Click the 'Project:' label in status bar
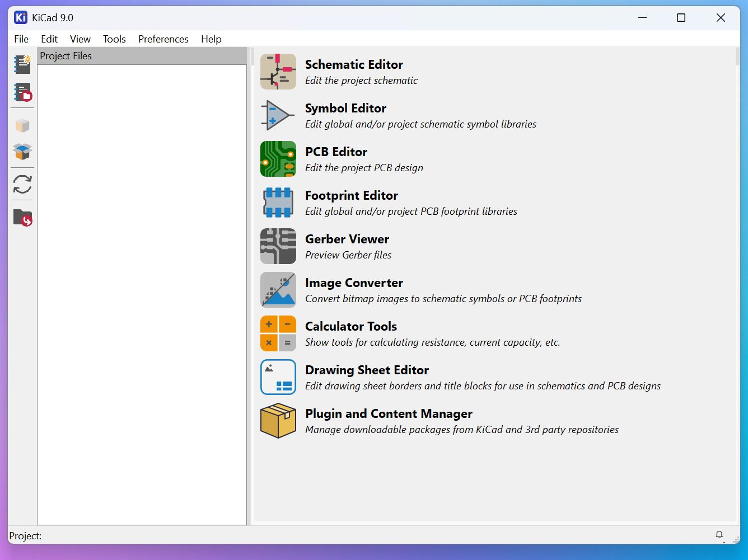The width and height of the screenshot is (748, 560). [x=25, y=536]
